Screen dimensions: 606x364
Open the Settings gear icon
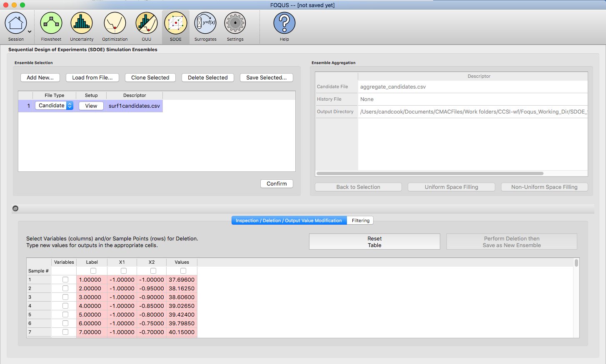pyautogui.click(x=235, y=23)
